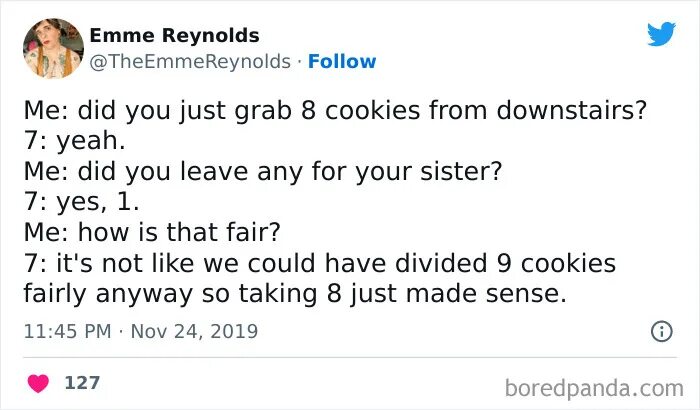Click the 11:45 PM timestamp
This screenshot has height=410, width=700.
click(x=66, y=331)
